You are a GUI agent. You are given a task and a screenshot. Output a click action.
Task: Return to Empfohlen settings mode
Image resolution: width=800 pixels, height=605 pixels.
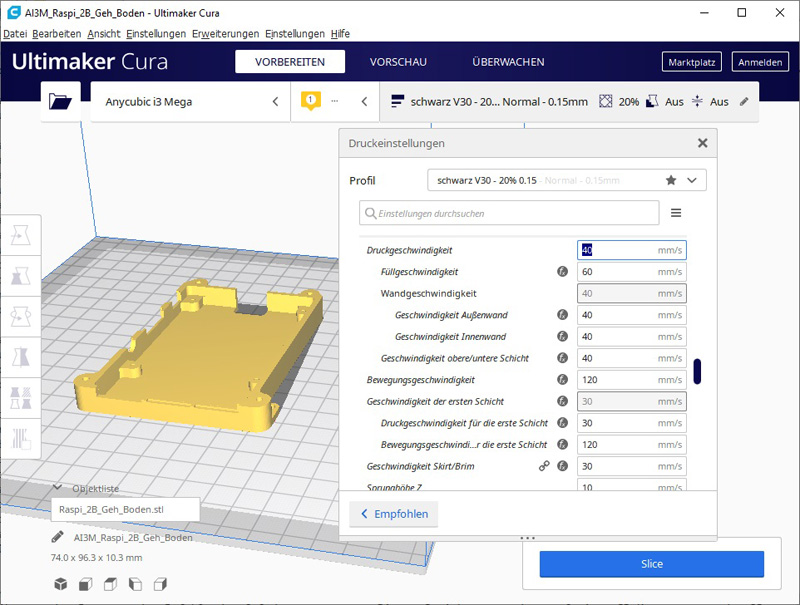tap(394, 514)
